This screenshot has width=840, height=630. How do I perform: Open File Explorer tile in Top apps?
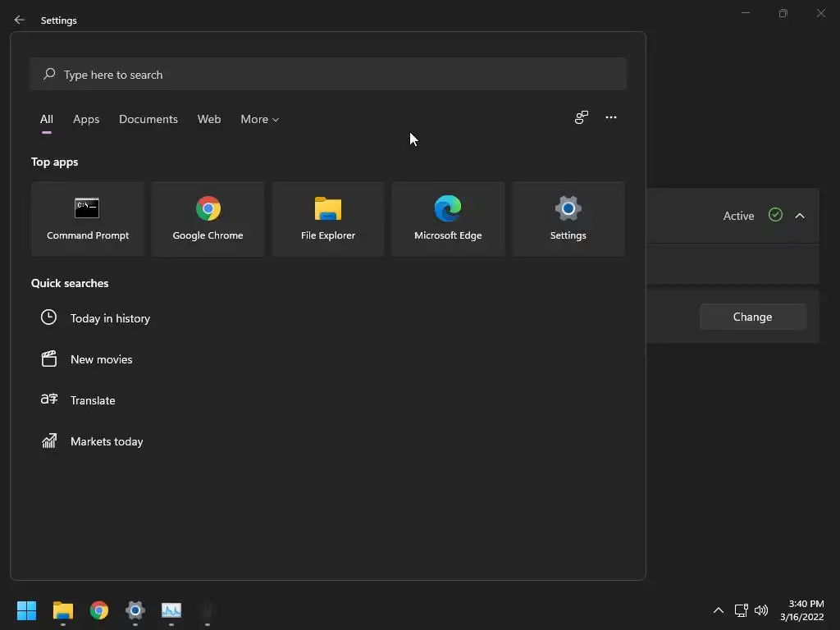coord(328,218)
